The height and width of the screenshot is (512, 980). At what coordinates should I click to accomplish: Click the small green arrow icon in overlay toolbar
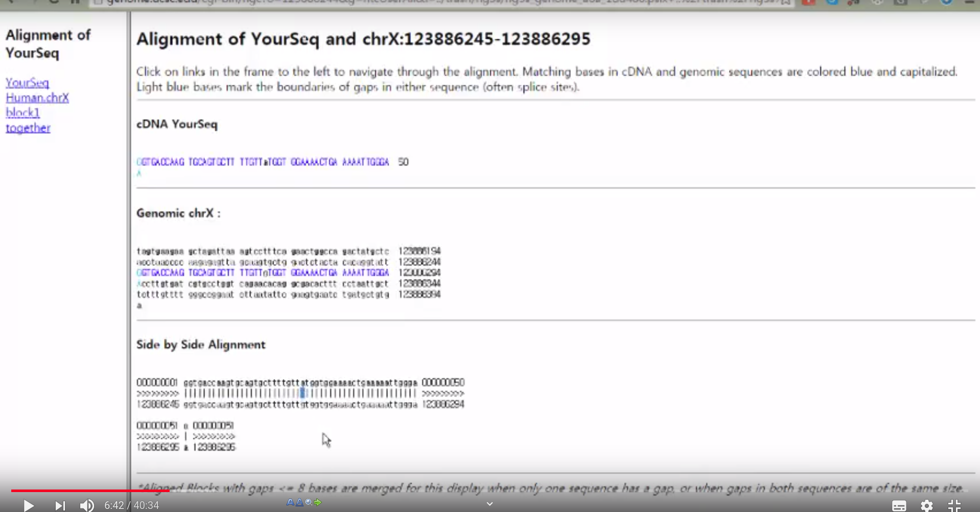318,502
